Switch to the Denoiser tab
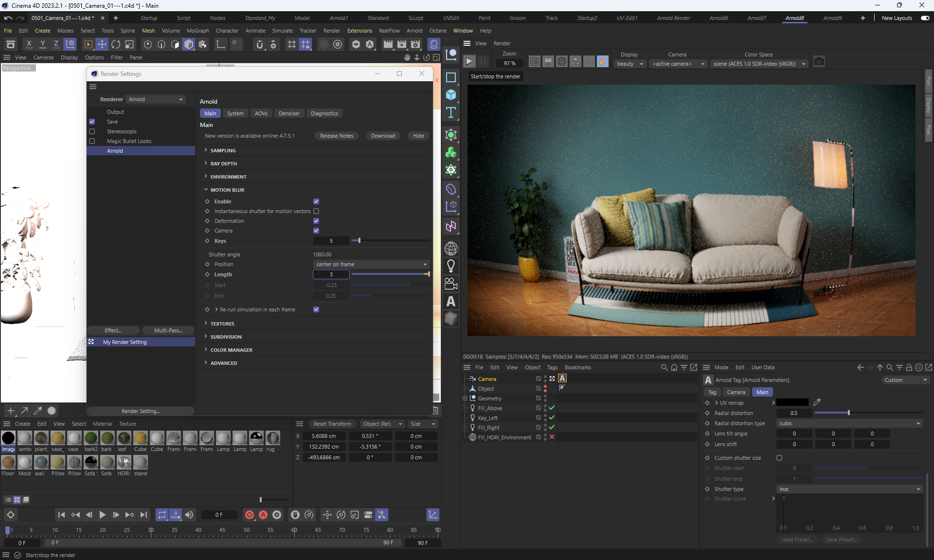Image resolution: width=934 pixels, height=560 pixels. pyautogui.click(x=289, y=113)
